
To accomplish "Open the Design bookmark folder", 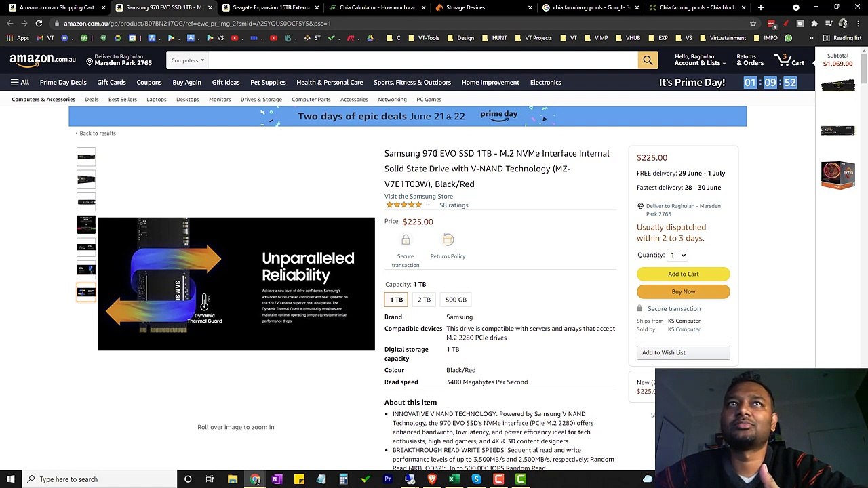I will (x=460, y=38).
